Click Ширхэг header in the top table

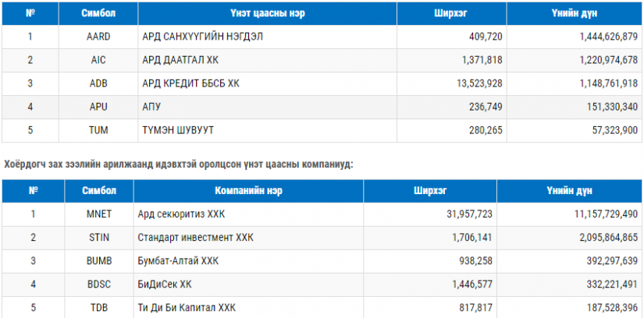click(x=451, y=13)
